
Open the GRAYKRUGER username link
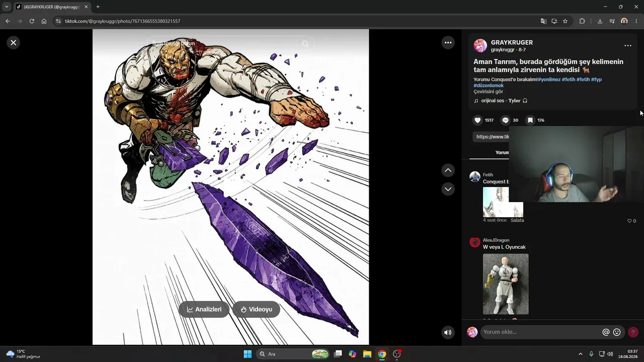[x=512, y=43]
